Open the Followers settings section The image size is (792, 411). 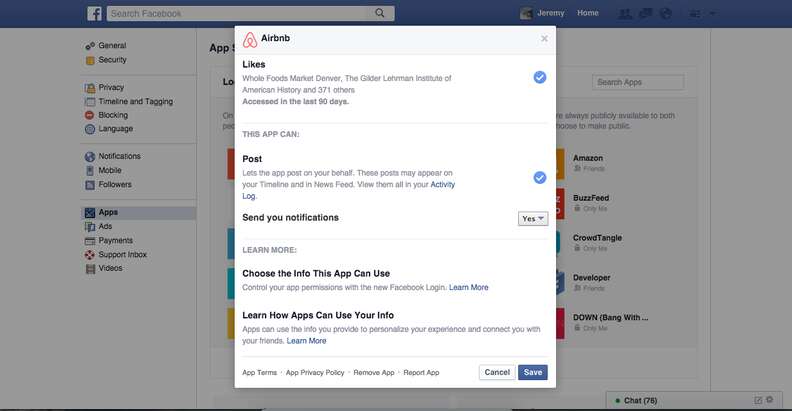coord(115,185)
